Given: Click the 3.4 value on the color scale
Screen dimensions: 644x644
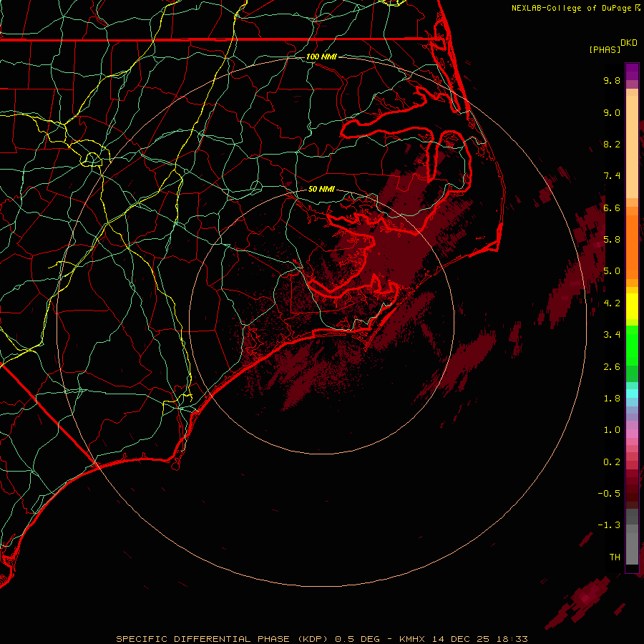Looking at the screenshot, I should (x=612, y=335).
